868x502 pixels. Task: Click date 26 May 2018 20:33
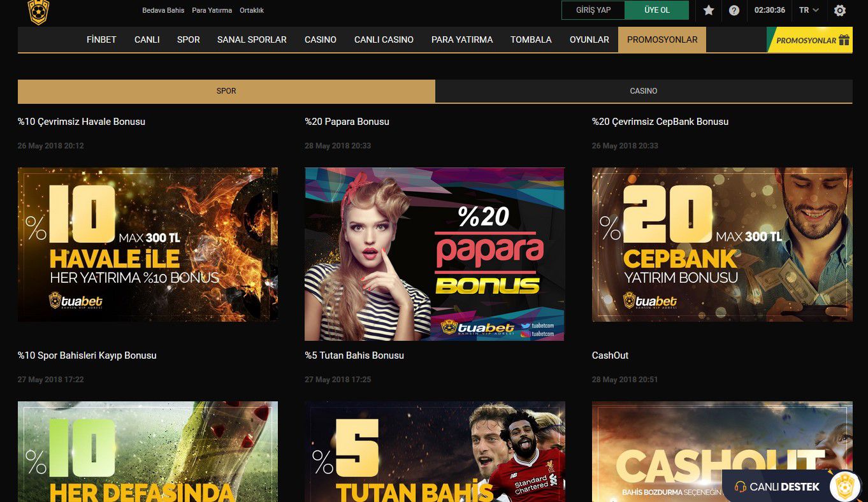pos(625,146)
